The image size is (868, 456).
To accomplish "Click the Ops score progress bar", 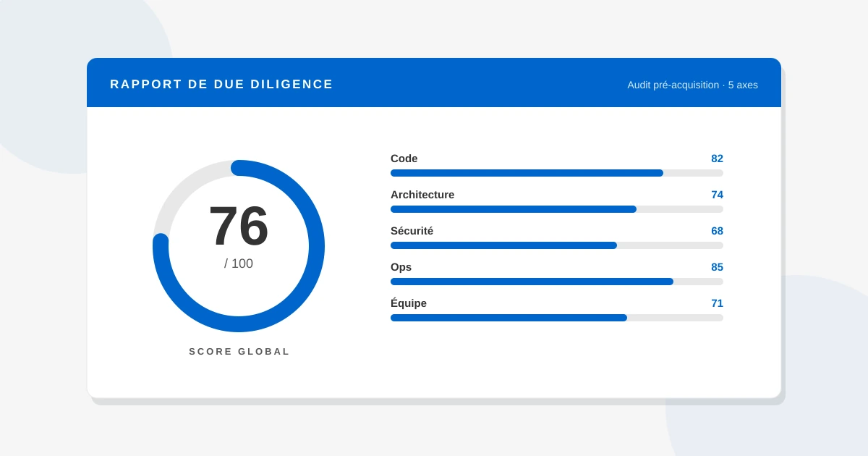I will tap(557, 282).
